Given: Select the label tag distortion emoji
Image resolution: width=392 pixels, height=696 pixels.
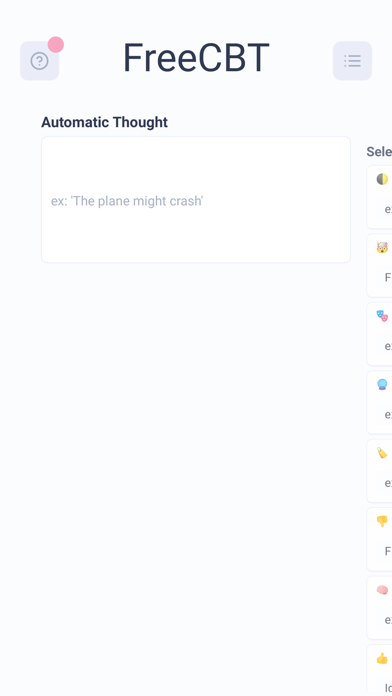Looking at the screenshot, I should coord(382,453).
